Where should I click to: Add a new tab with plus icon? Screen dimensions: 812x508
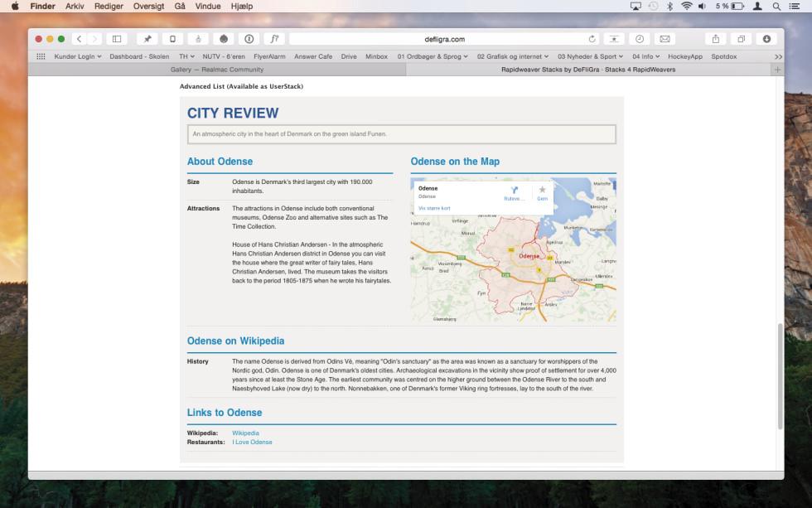click(x=777, y=70)
